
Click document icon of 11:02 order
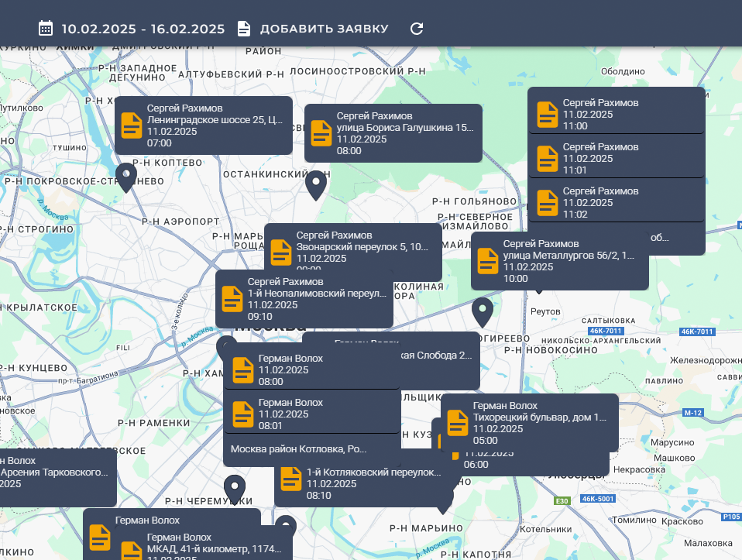(x=548, y=202)
